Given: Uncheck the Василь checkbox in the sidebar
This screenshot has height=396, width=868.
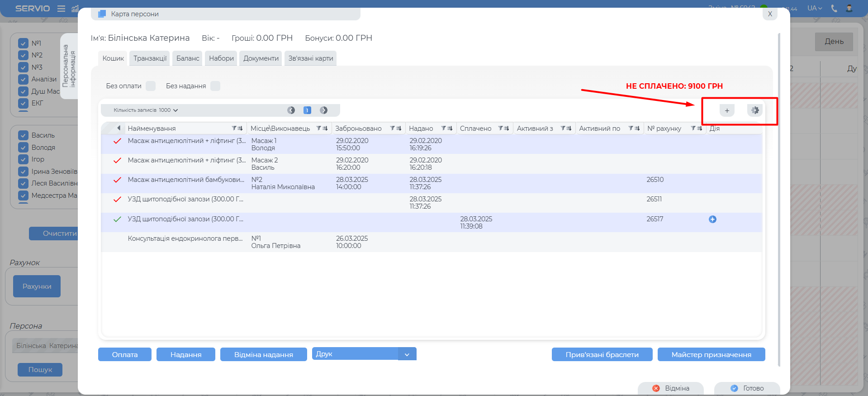Looking at the screenshot, I should click(24, 135).
